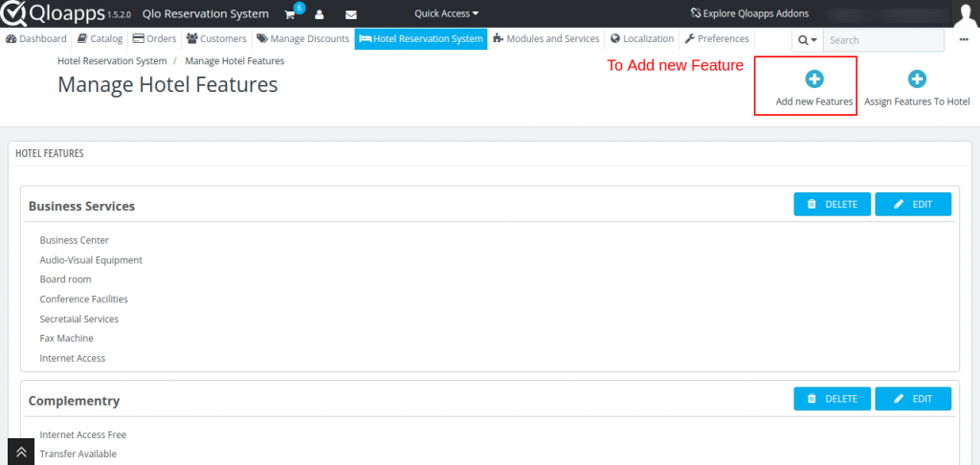The height and width of the screenshot is (465, 980).
Task: Edit the Complementry feature group
Action: (x=913, y=399)
